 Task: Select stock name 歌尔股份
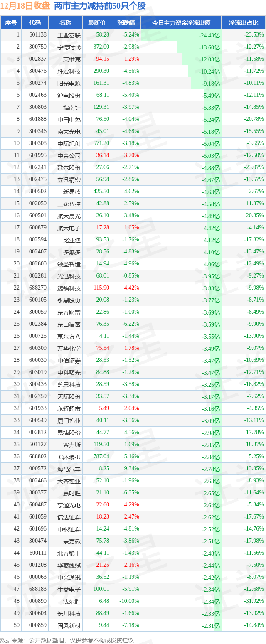(x=69, y=167)
